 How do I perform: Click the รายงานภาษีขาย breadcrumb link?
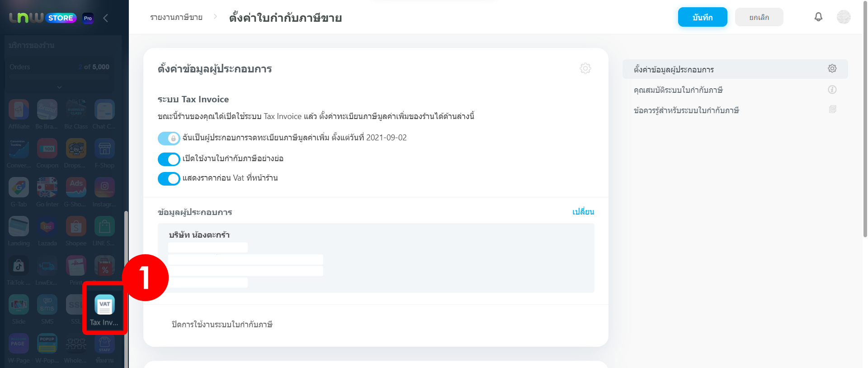coord(176,17)
